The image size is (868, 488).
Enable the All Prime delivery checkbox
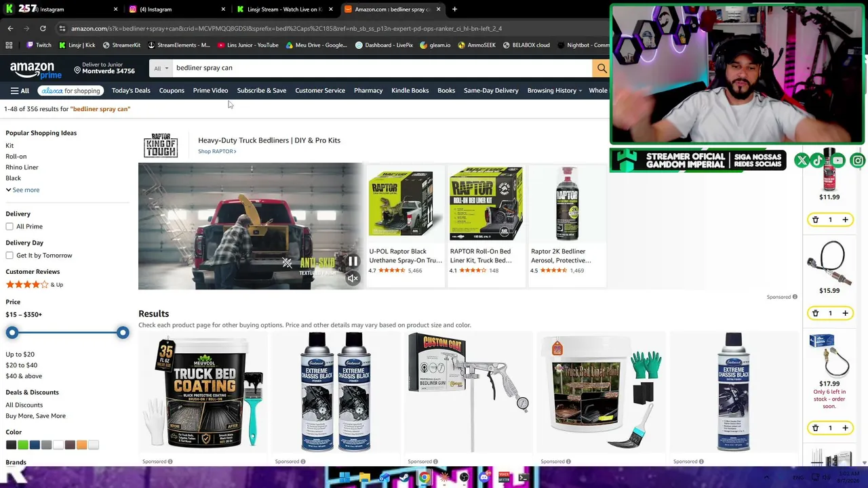coord(9,226)
